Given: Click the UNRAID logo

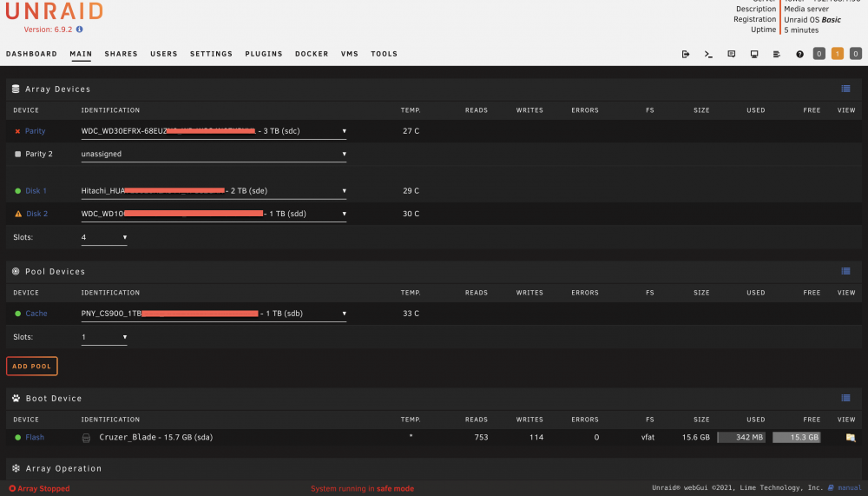Looking at the screenshot, I should coord(54,11).
